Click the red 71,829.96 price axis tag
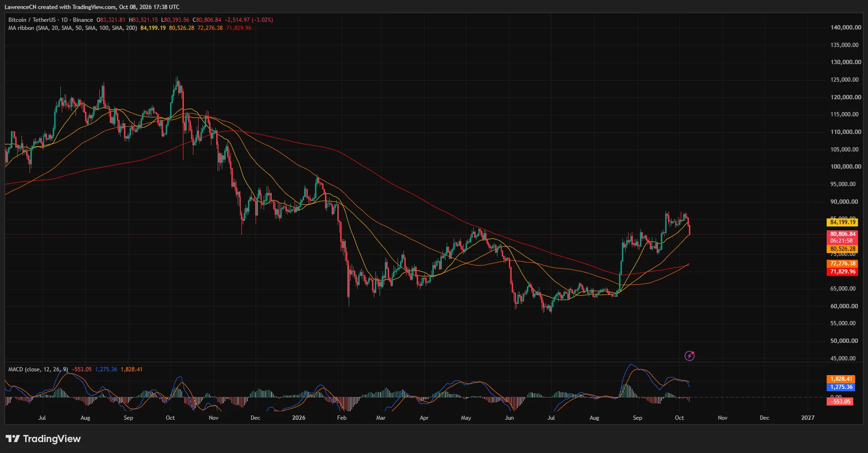The width and height of the screenshot is (868, 453). pos(843,272)
